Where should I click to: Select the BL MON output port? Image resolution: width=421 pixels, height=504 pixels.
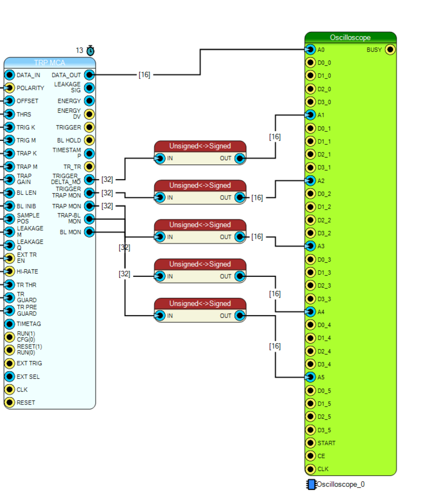[x=90, y=232]
